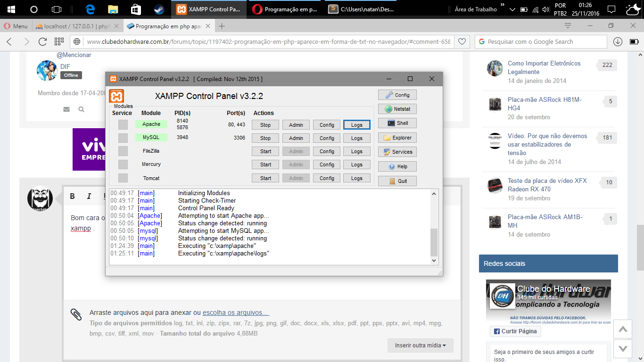This screenshot has height=362, width=644.
Task: Go forward in Opera browser
Action: click(x=26, y=41)
